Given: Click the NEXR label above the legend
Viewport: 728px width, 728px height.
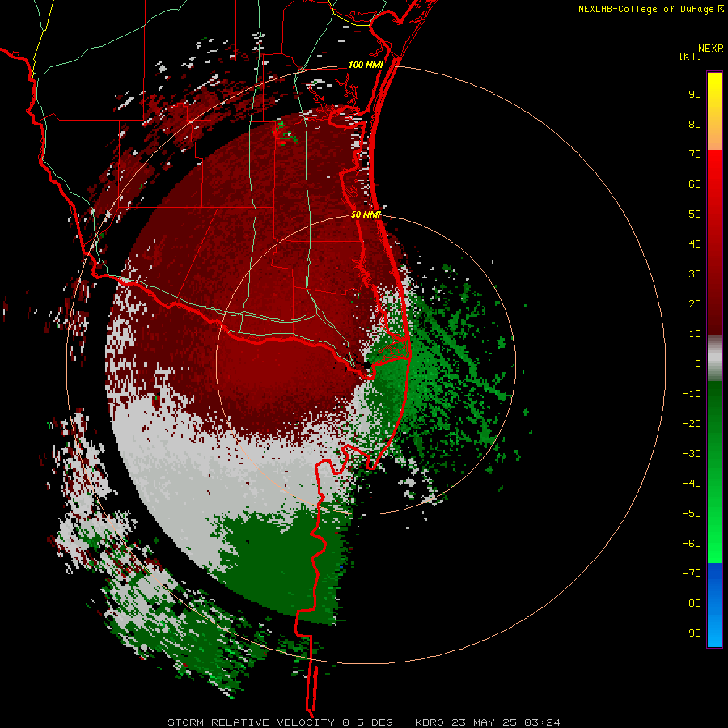Looking at the screenshot, I should [x=711, y=49].
